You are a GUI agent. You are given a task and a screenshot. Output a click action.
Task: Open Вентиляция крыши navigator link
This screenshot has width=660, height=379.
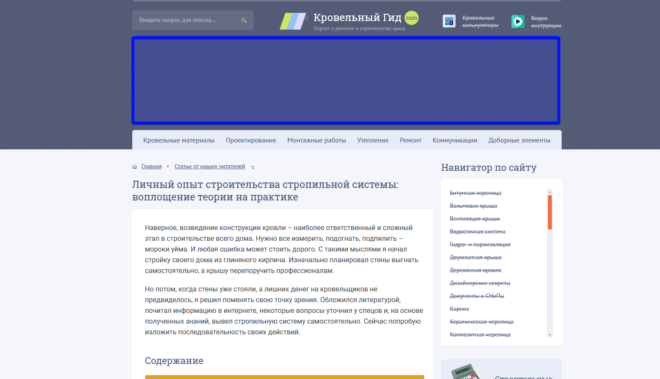tap(475, 219)
